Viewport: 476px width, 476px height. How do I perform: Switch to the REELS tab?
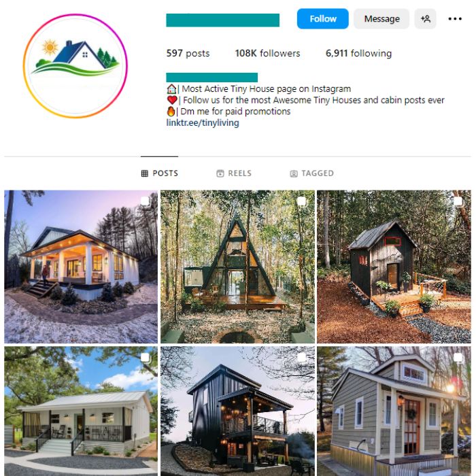coord(234,173)
